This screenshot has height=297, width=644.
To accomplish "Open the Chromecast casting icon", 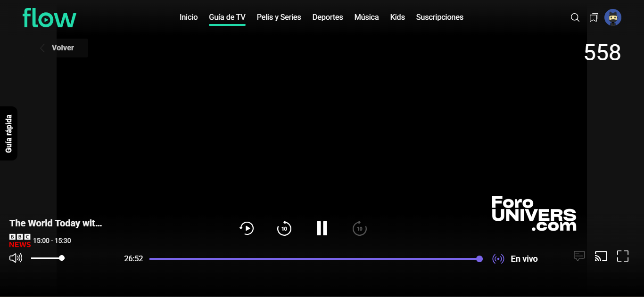I will [x=601, y=256].
